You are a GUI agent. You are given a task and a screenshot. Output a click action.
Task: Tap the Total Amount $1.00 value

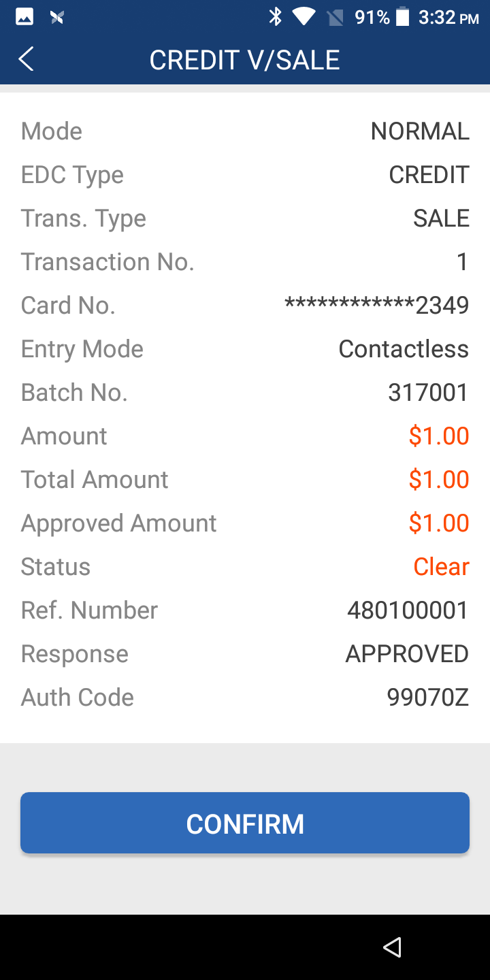pyautogui.click(x=439, y=480)
